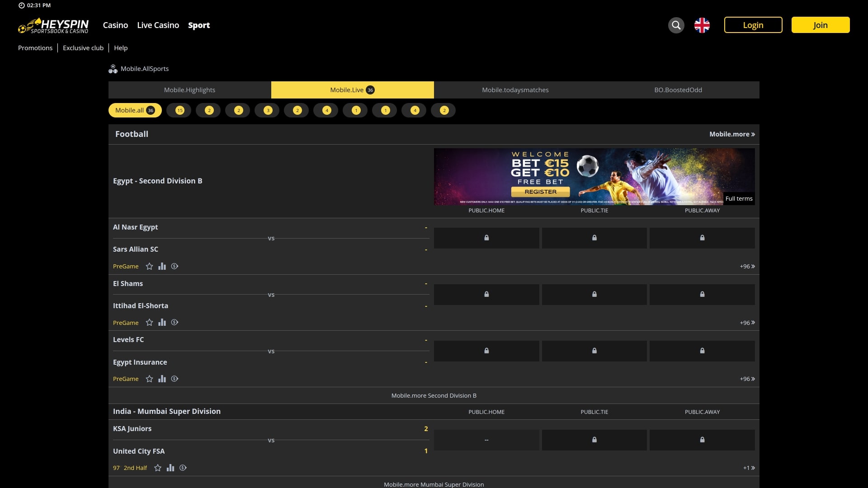Switch to Mobile.Highlights tab
The image size is (868, 488).
(189, 90)
